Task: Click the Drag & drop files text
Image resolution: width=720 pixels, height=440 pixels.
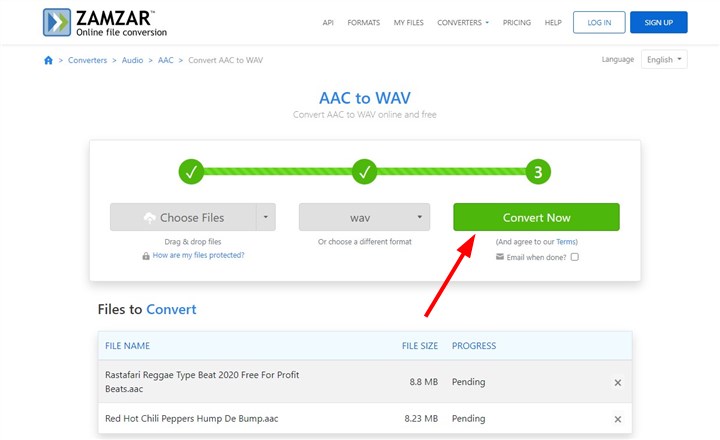Action: point(193,242)
